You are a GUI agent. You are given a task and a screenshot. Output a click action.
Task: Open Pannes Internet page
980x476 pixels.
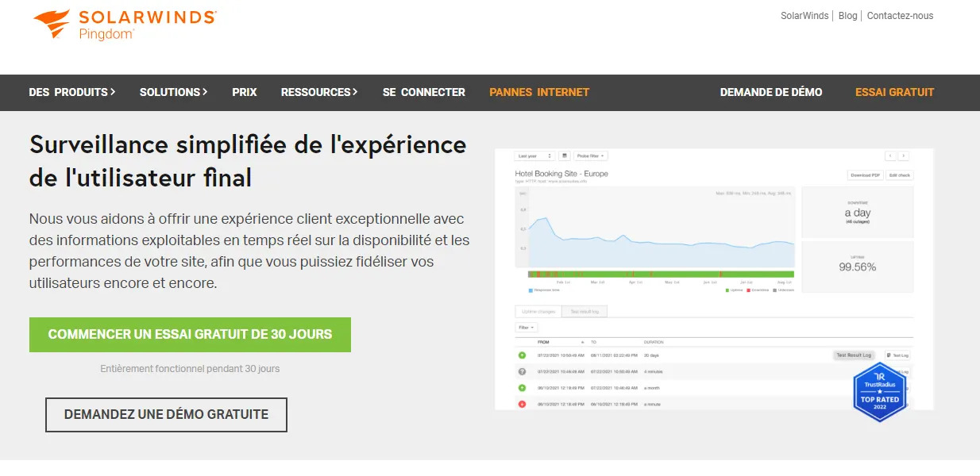pos(539,92)
